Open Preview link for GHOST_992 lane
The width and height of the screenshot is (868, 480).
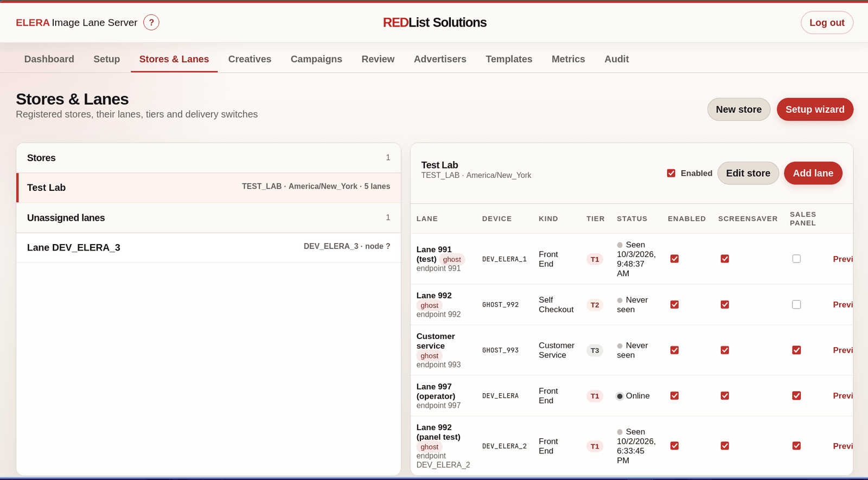pos(843,304)
